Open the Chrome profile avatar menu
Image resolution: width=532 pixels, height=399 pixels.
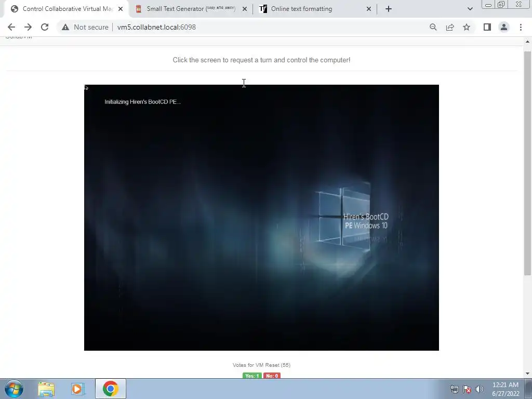[x=504, y=27]
